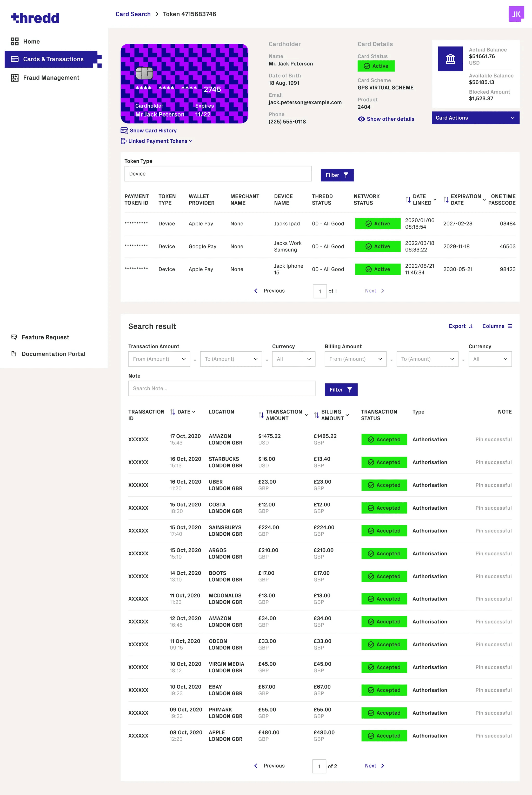Click the Search Note input field

tap(221, 388)
